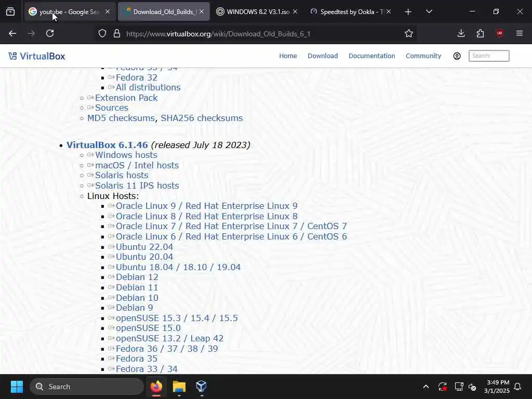Open the tracking protection shield icon

pyautogui.click(x=102, y=34)
